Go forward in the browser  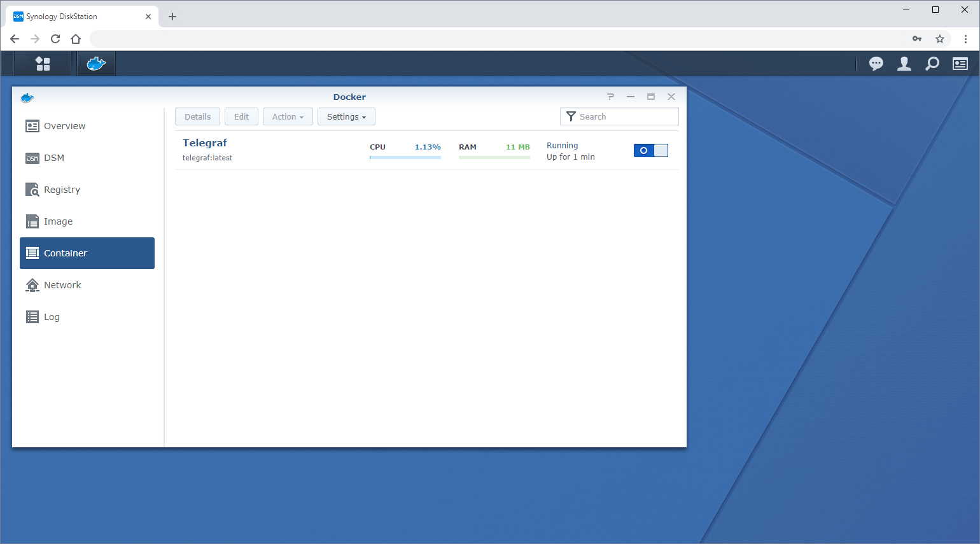coord(35,39)
